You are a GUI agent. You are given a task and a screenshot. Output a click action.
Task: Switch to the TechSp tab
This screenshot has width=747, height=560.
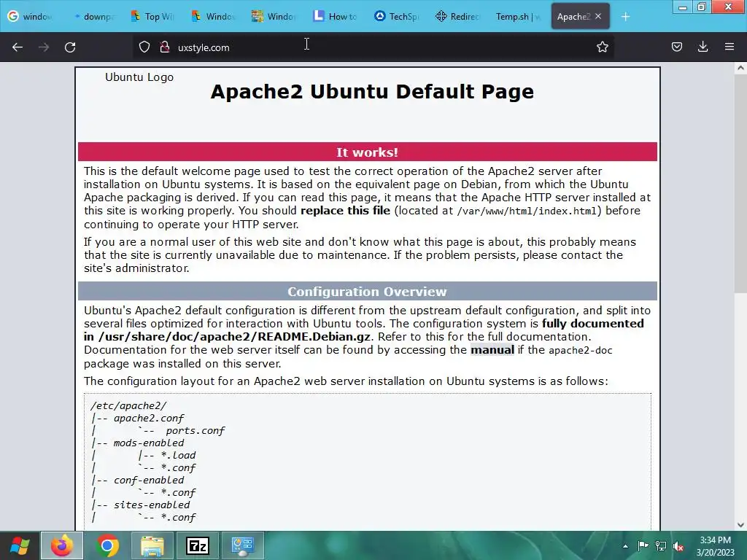point(398,16)
